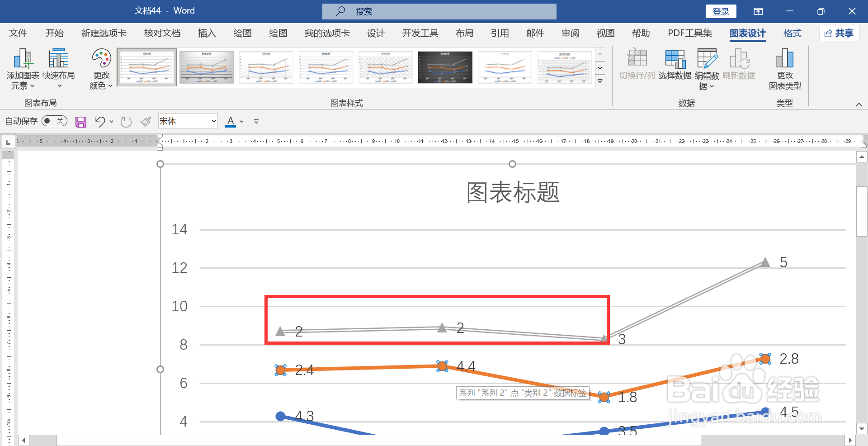Click the horizontal scrollbar right arrow
The width and height of the screenshot is (868, 446).
click(x=850, y=440)
